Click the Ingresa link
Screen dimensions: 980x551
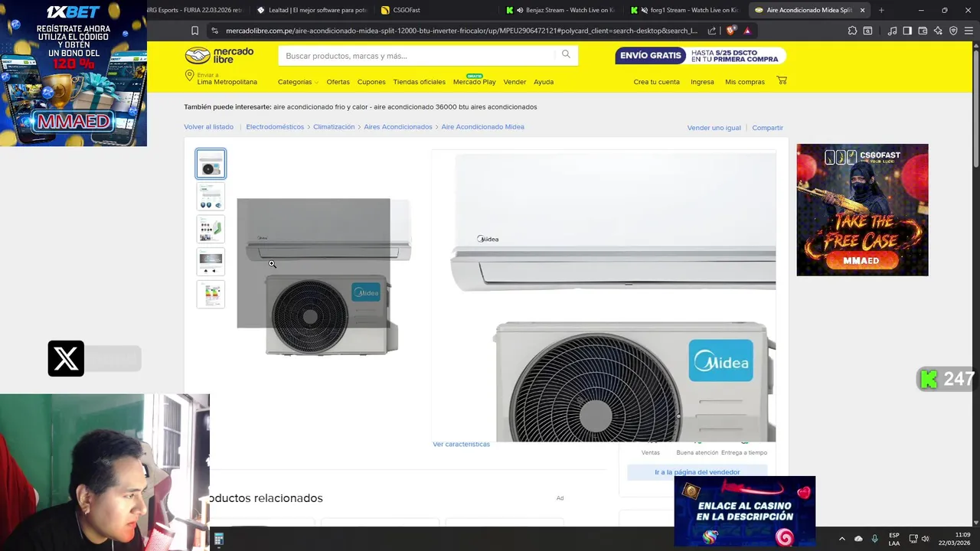click(x=702, y=82)
